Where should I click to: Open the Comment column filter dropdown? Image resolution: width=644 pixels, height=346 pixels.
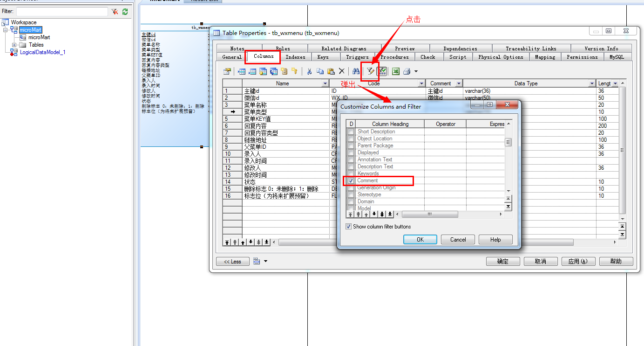(459, 83)
